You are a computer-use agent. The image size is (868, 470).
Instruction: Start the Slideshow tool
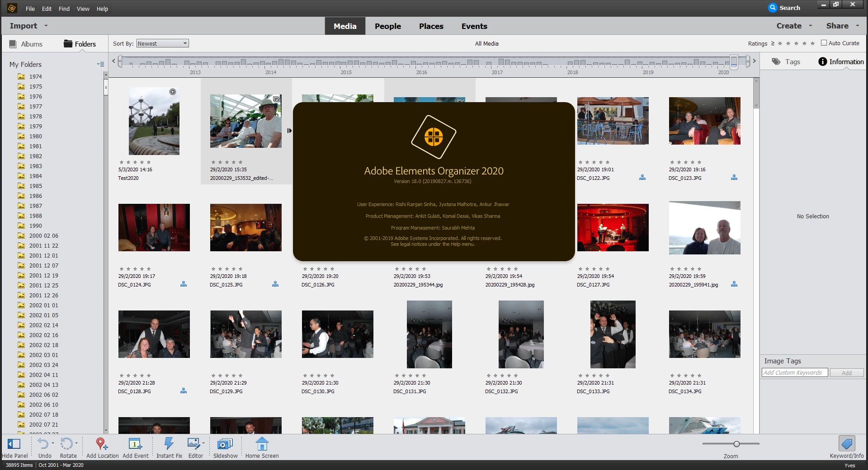click(225, 444)
